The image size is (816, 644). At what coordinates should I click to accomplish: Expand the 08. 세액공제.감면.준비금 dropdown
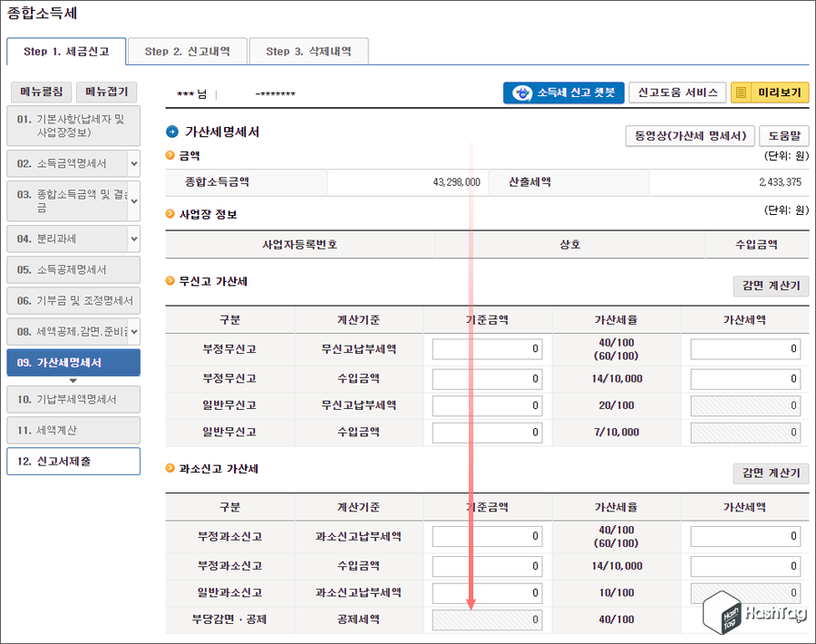coord(134,331)
